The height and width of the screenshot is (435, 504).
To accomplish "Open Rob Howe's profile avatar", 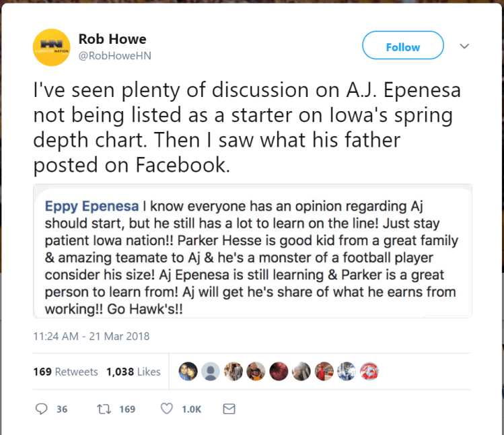I will pos(52,47).
